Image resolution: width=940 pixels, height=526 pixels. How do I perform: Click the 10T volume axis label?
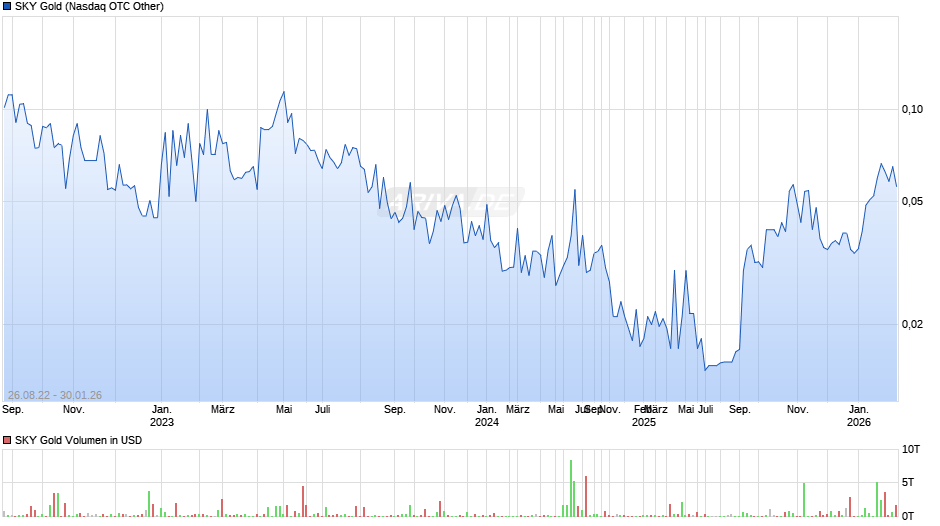911,449
